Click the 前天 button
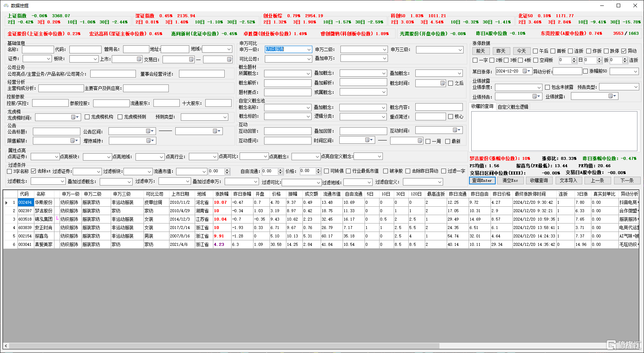Image resolution: width=644 pixels, height=353 pixels. [481, 51]
